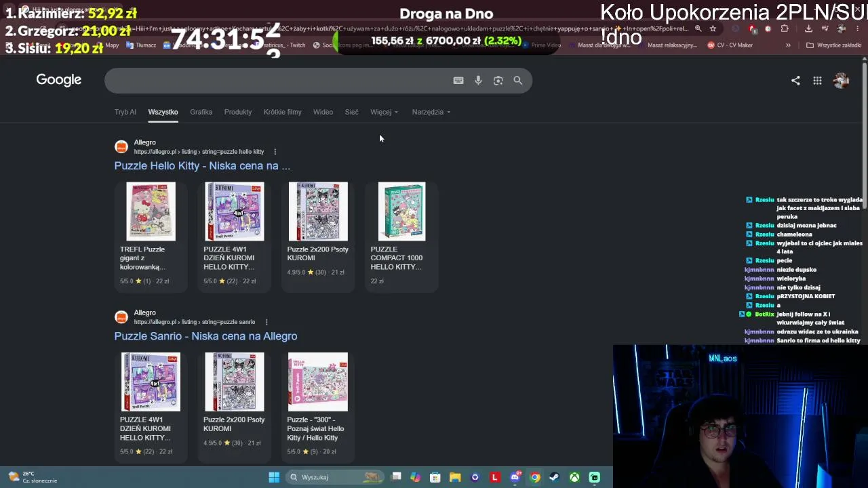Open the CV - CV Maker bookmark
Viewport: 868px width, 488px height.
tap(730, 45)
